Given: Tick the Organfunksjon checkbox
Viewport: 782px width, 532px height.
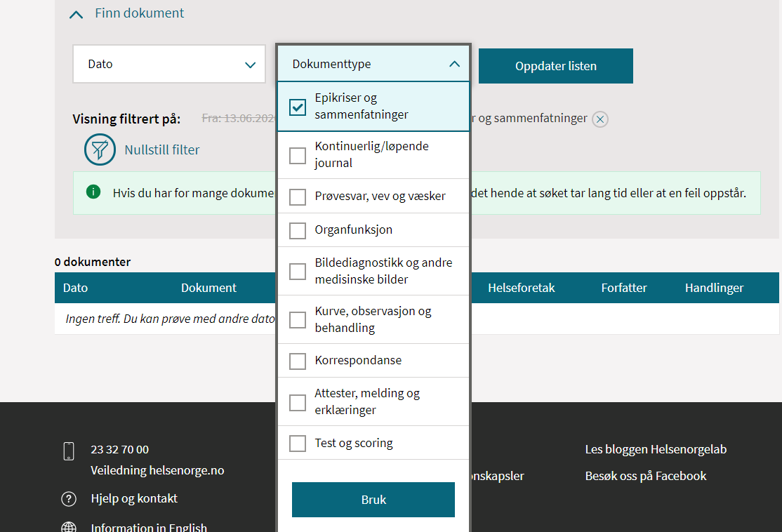Looking at the screenshot, I should (x=298, y=230).
